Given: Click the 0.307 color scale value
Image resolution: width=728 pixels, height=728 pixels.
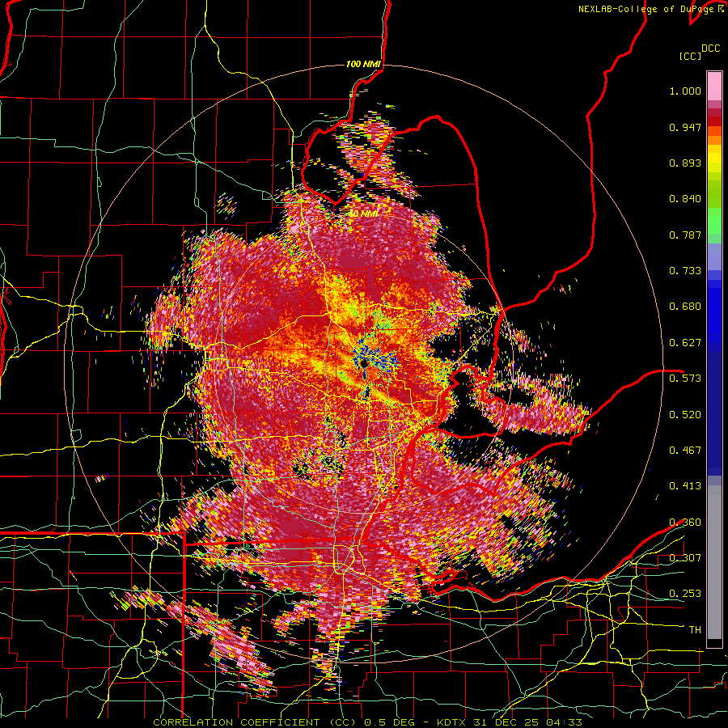Looking at the screenshot, I should coord(685,557).
